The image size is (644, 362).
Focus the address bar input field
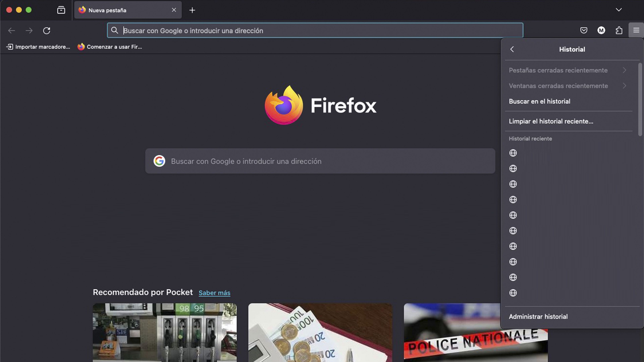[x=315, y=31]
